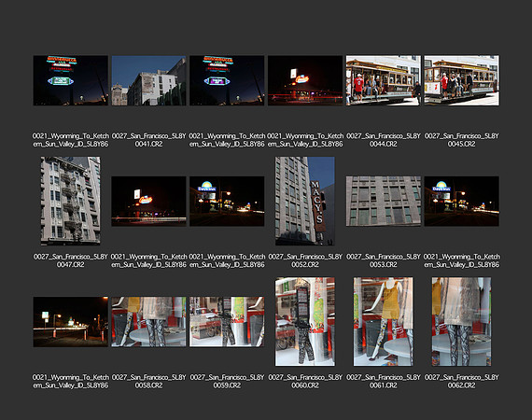
Task: Click the filename label ending 0062.CR2
Action: coord(461,382)
